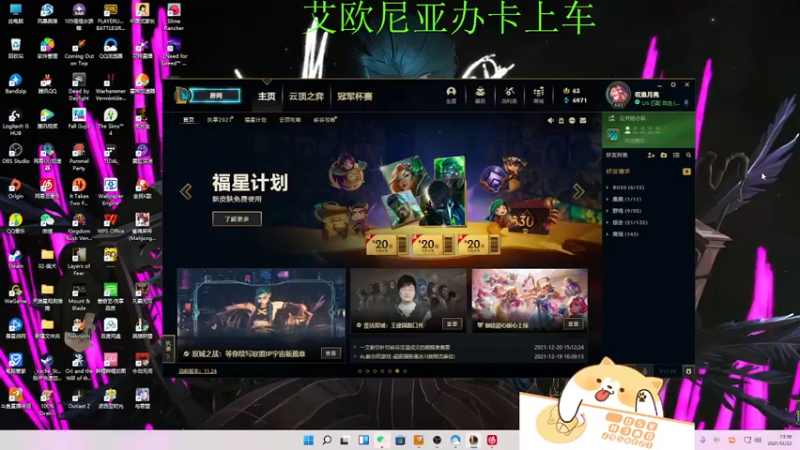Select the highlighted carousel page dot
The height and width of the screenshot is (450, 800).
tap(397, 371)
